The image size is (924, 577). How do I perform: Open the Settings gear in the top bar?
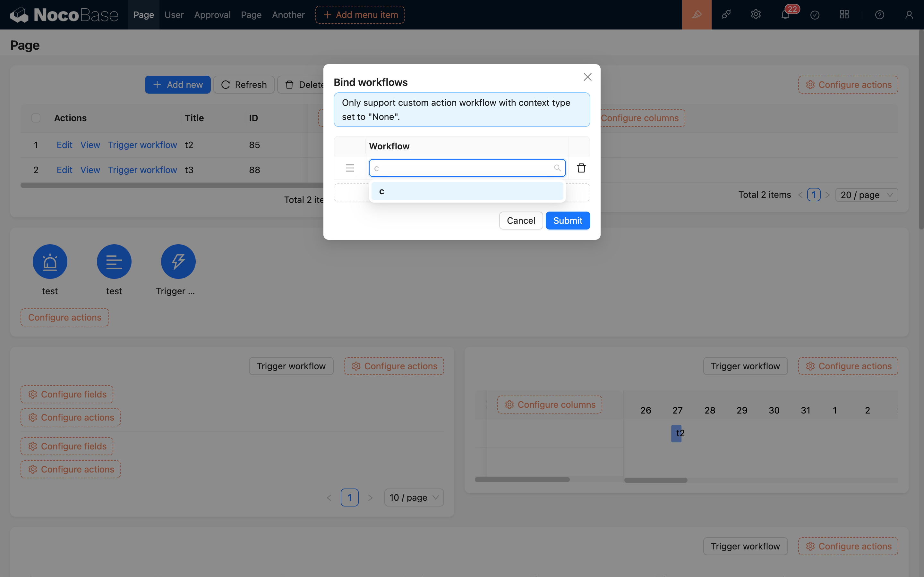[756, 14]
